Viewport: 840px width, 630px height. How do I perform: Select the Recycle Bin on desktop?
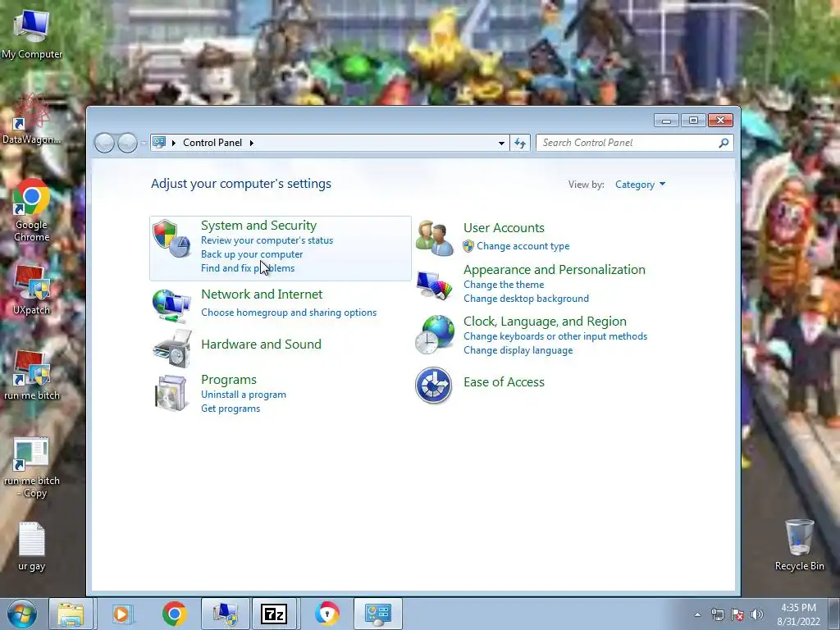(x=799, y=546)
